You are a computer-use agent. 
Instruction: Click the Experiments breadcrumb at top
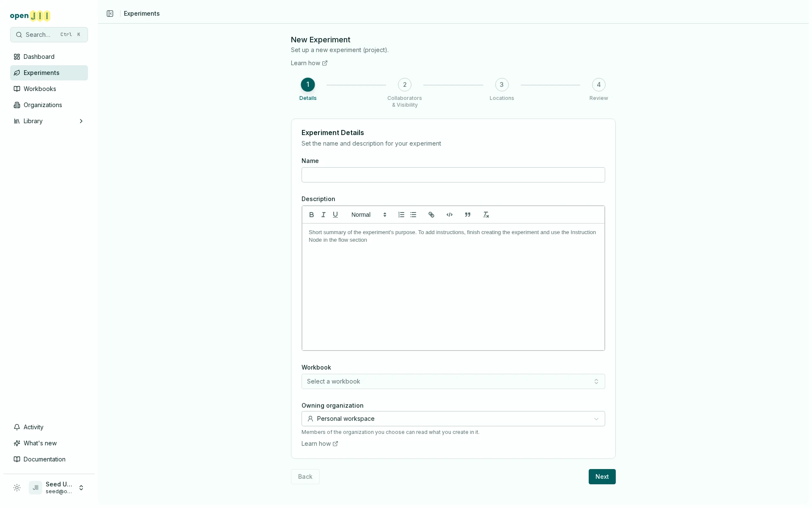click(142, 14)
